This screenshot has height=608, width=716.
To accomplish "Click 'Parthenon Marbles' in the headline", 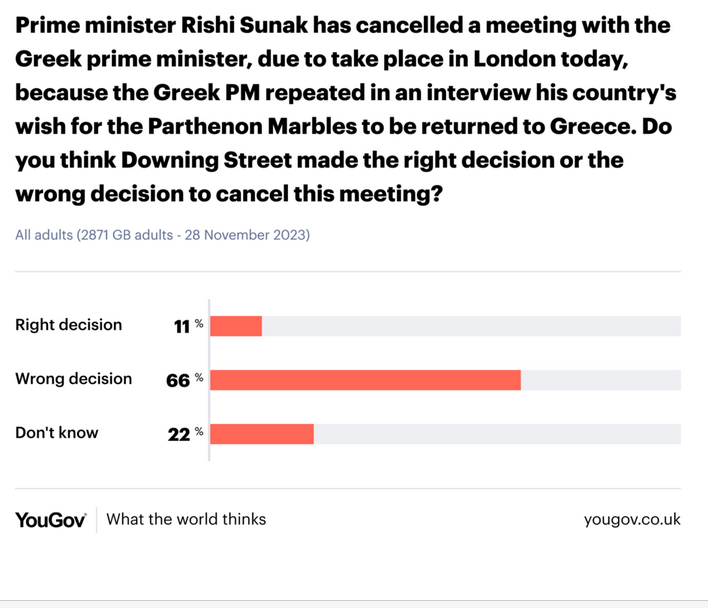I will [253, 127].
